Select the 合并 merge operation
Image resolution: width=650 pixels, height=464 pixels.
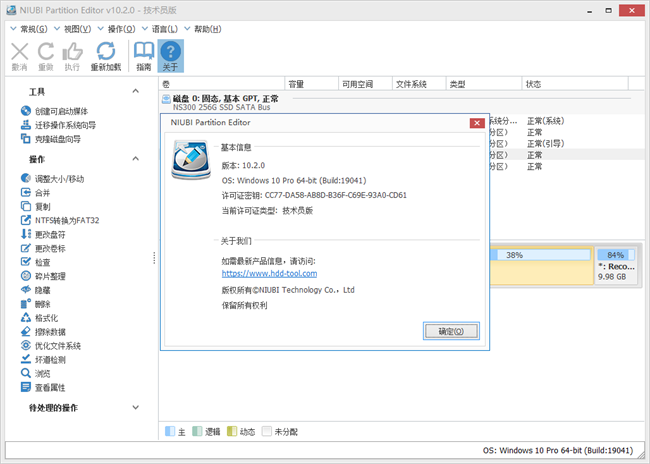pyautogui.click(x=35, y=193)
